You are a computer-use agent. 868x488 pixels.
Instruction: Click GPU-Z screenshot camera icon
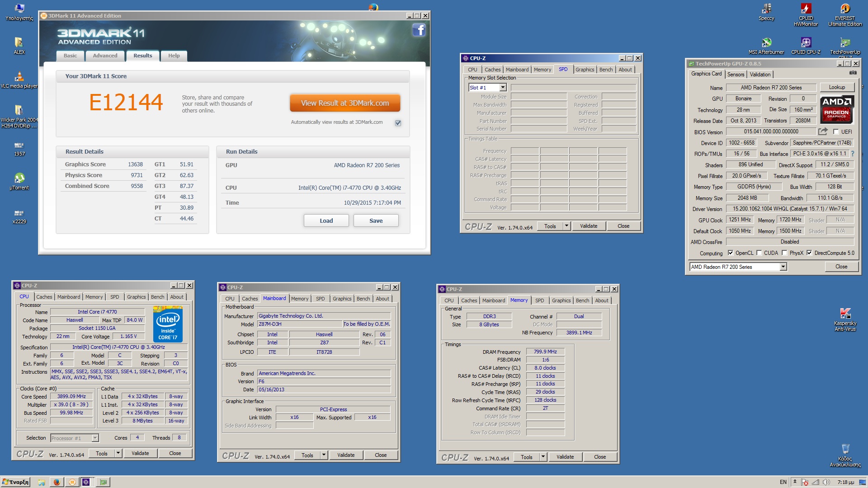tap(853, 73)
